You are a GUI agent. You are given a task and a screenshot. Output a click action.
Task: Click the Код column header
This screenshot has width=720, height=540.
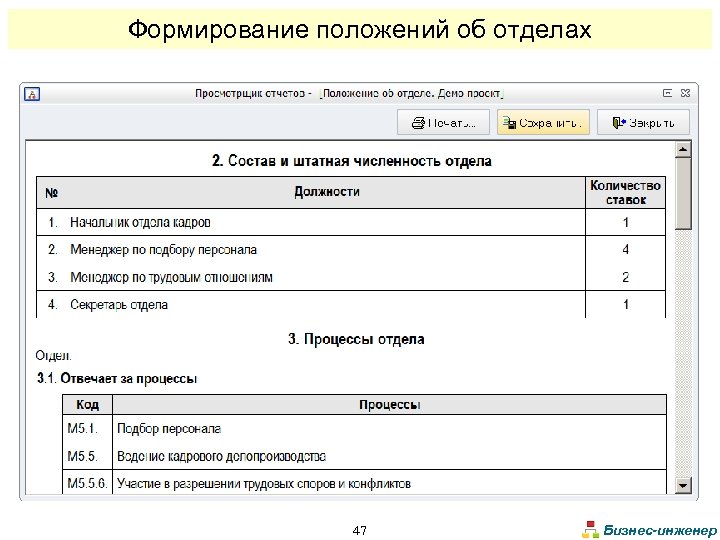88,405
